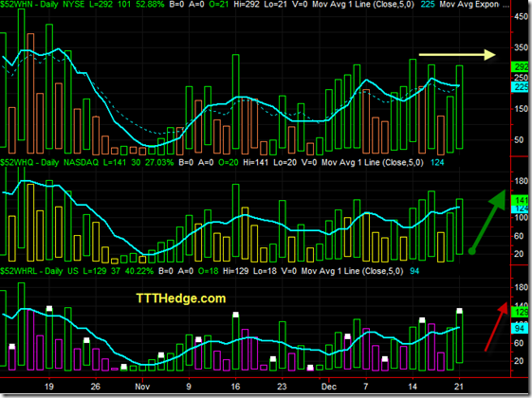Viewport: 532px width, 398px height.
Task: Select the $52WHQ NASDAQ symbol title
Action: pos(49,162)
